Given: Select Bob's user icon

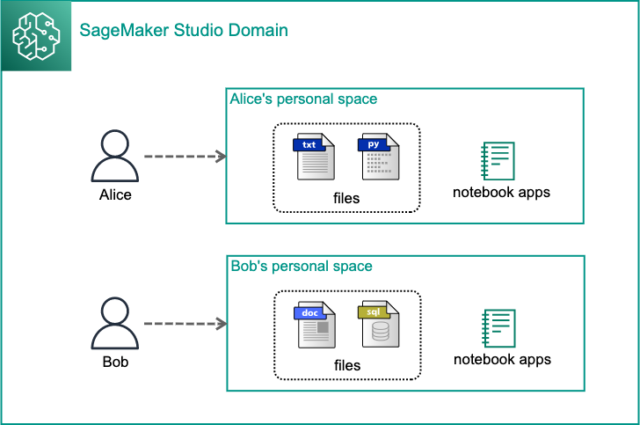Looking at the screenshot, I should click(x=115, y=323).
